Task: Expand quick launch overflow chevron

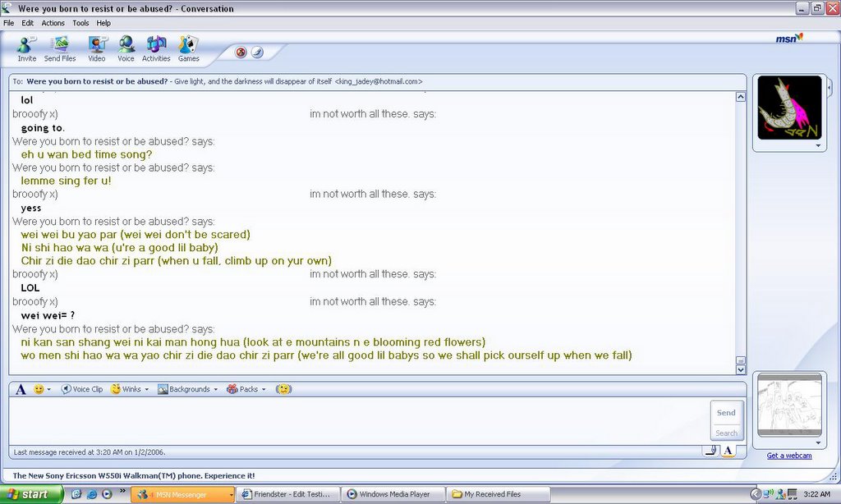Action: (x=122, y=491)
